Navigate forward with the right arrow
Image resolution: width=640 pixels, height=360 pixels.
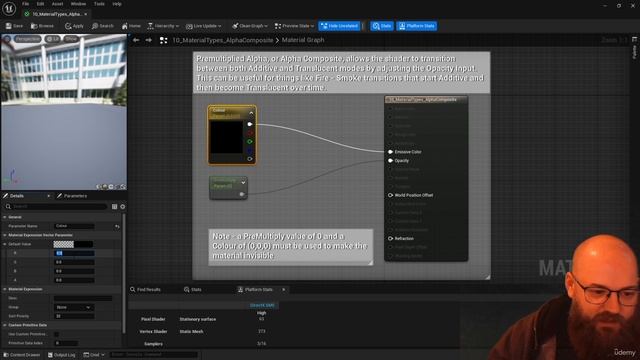[149, 40]
